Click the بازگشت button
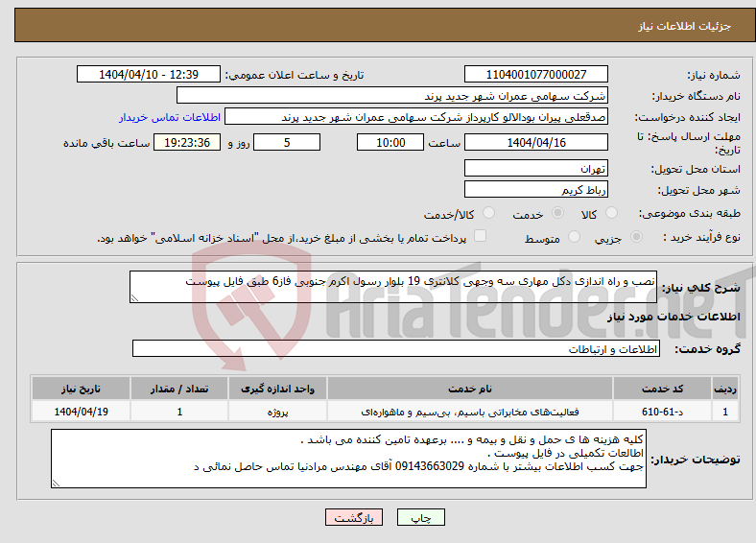 pos(354,517)
